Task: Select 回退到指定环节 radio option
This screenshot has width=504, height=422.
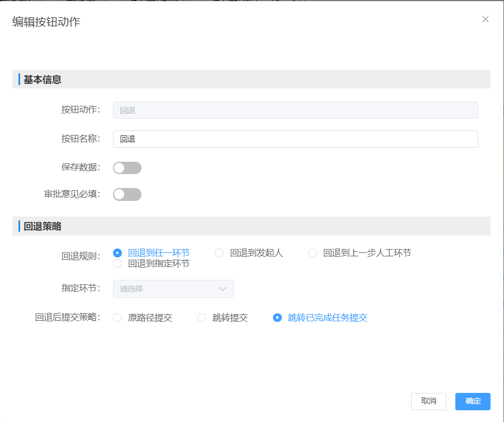Action: [x=117, y=263]
